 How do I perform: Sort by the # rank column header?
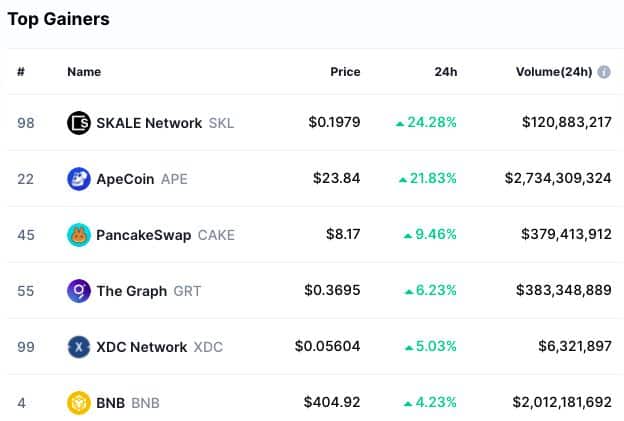pos(21,72)
